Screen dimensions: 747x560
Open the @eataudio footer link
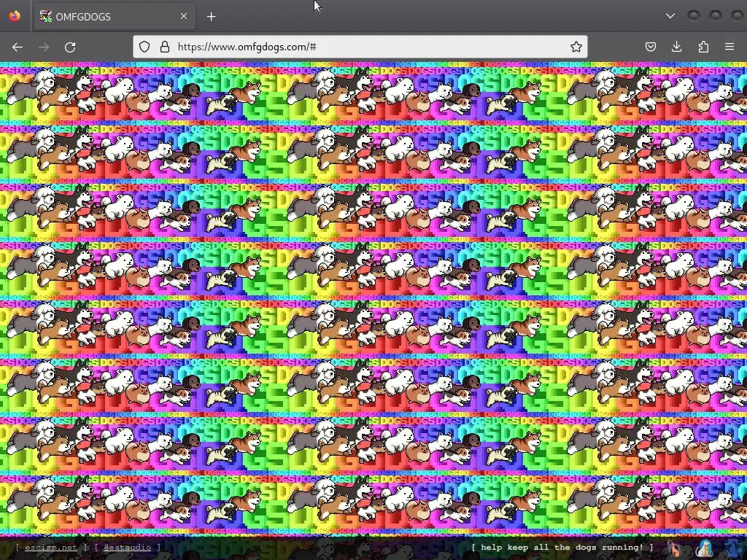click(127, 547)
